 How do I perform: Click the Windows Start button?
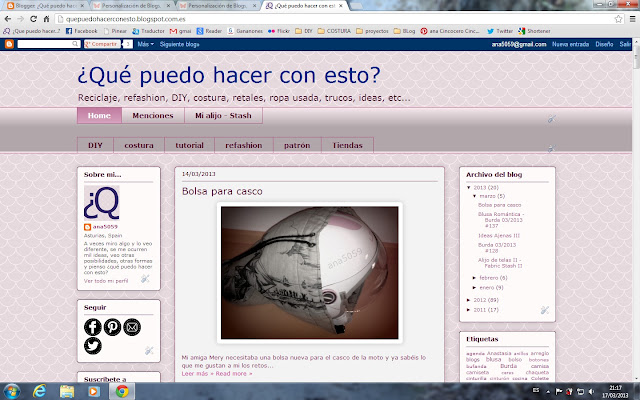point(11,391)
